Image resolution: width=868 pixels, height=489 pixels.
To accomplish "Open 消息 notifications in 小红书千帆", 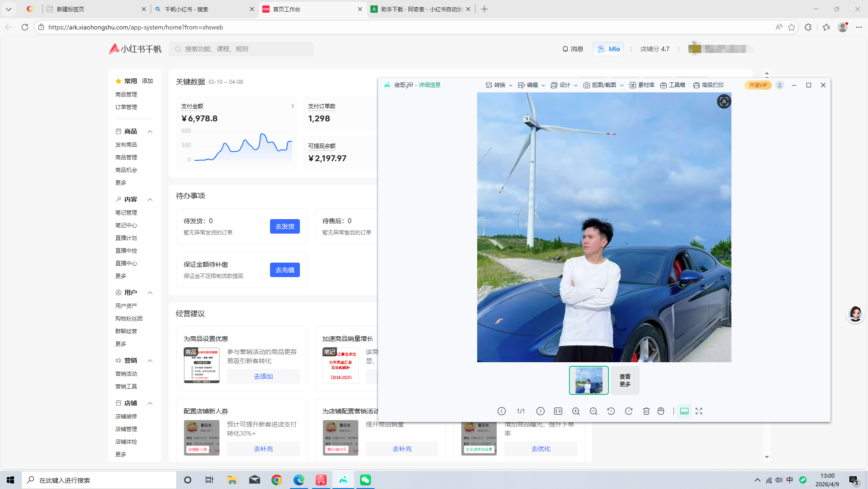I will 573,49.
